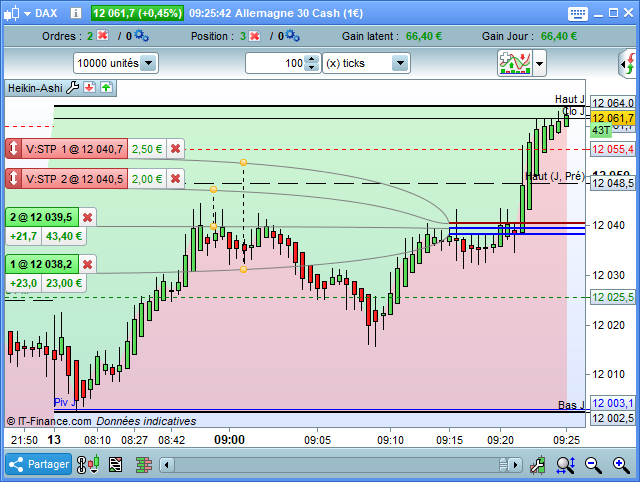640x482 pixels.
Task: Cancel all orders with red X icon
Action: coord(102,36)
